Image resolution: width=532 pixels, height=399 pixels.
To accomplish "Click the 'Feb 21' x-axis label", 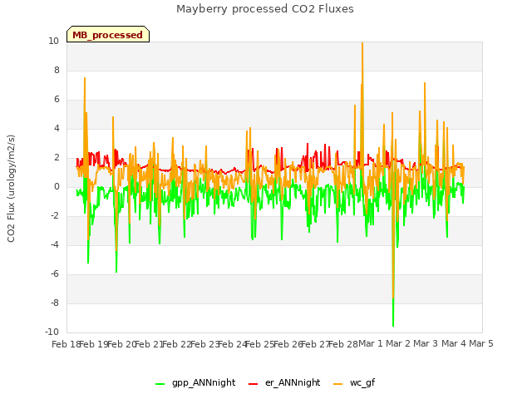I will click(150, 344).
